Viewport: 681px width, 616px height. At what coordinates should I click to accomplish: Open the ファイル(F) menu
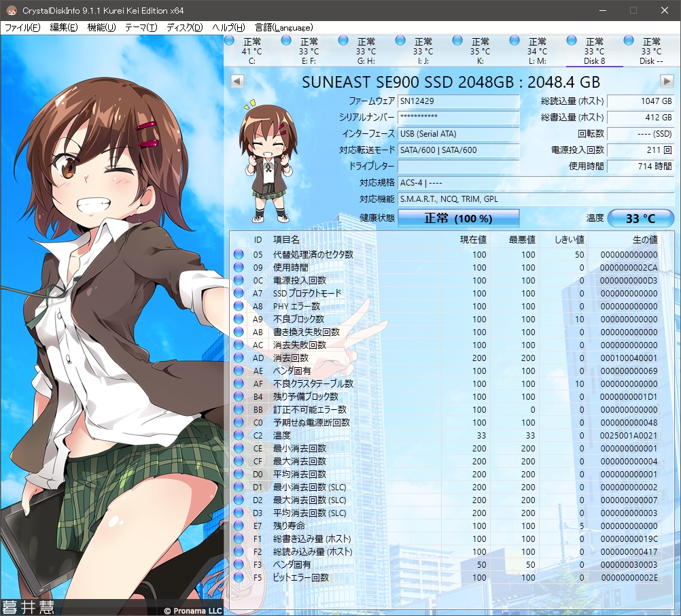tap(22, 28)
